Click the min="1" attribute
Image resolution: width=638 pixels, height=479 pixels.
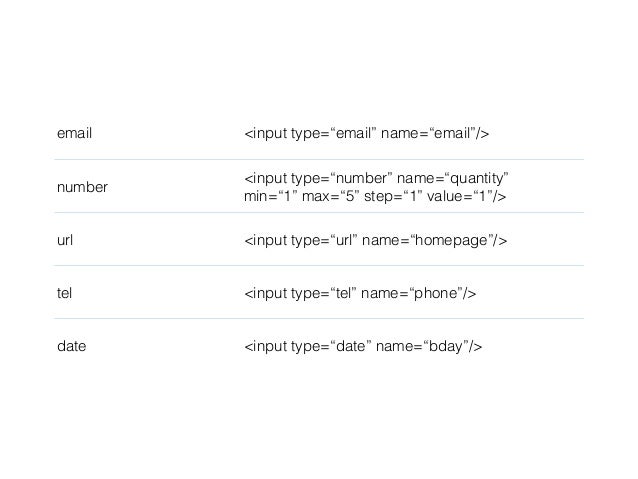click(x=270, y=197)
